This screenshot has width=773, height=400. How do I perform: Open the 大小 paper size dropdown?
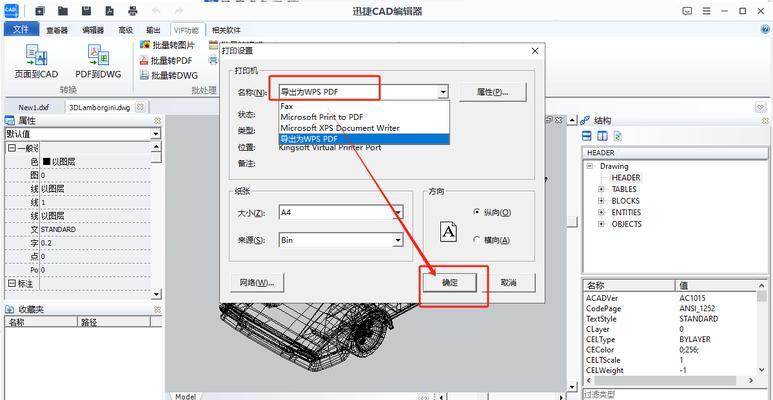[x=398, y=213]
